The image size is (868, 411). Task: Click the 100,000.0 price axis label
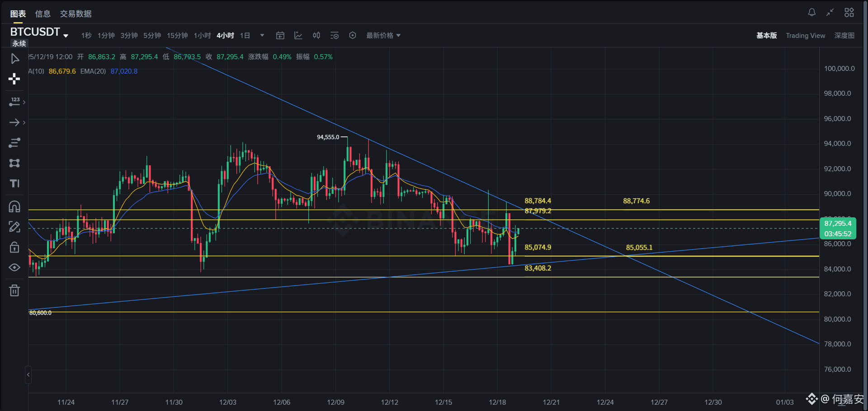click(839, 69)
